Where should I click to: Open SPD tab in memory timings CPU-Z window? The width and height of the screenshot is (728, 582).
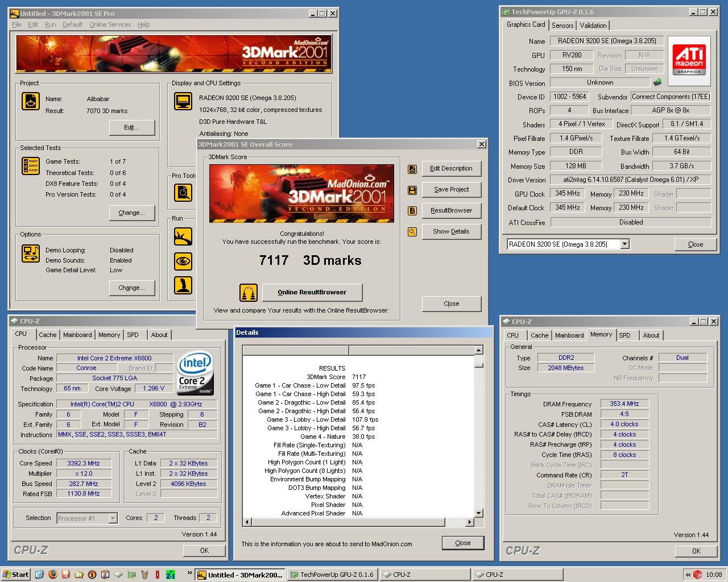tap(624, 335)
